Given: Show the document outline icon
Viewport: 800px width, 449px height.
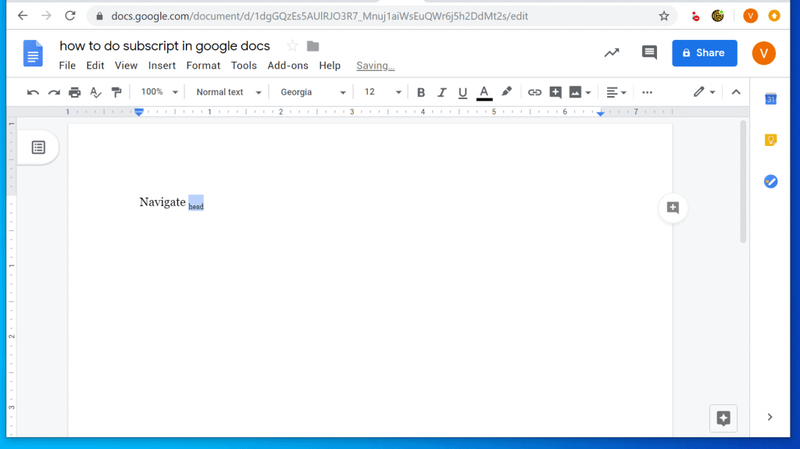Looking at the screenshot, I should 38,147.
